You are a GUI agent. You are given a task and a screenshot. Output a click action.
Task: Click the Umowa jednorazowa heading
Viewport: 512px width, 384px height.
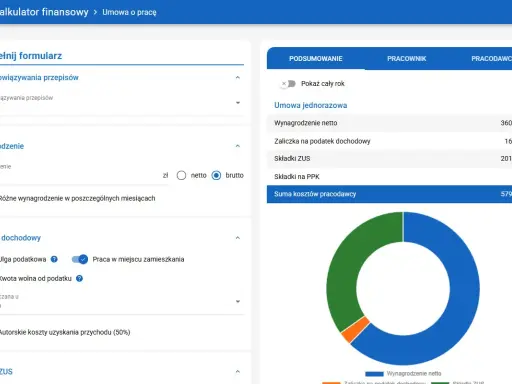coord(310,105)
